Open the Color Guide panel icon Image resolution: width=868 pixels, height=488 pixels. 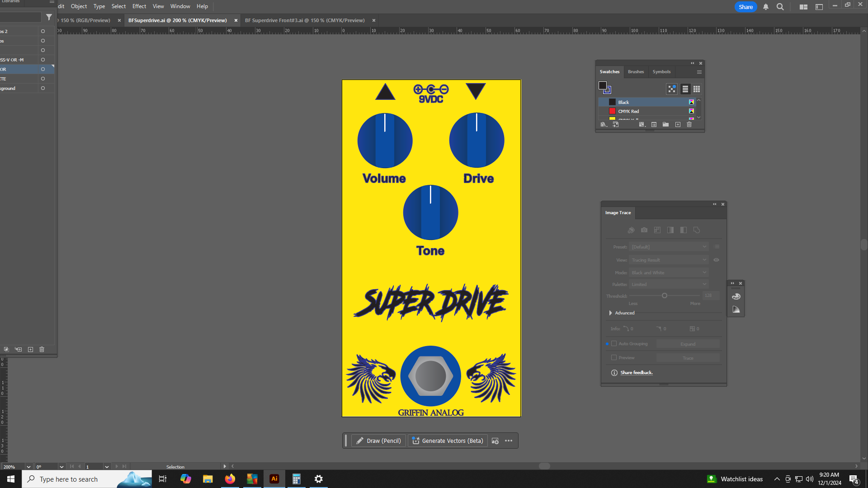pyautogui.click(x=736, y=310)
